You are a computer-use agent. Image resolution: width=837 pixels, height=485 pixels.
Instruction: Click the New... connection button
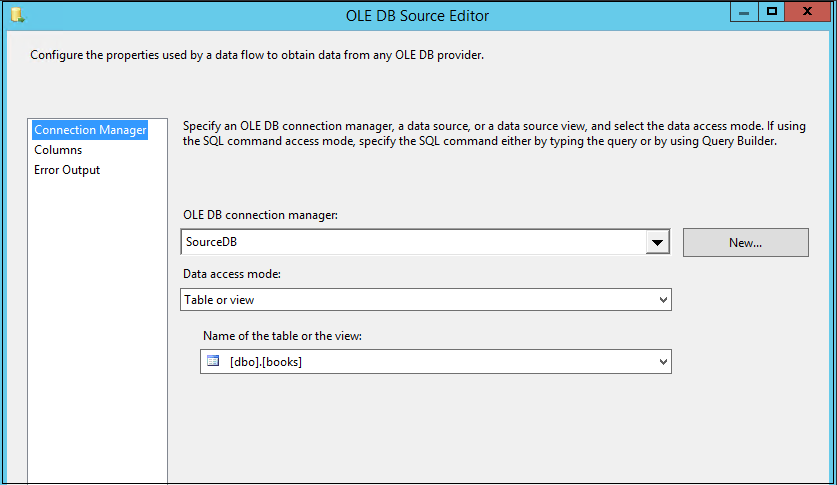(745, 243)
